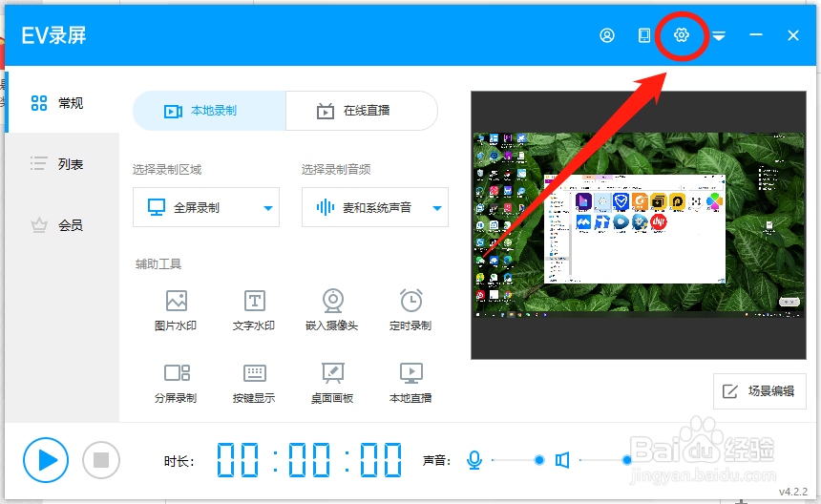Mute the microphone icon
The height and width of the screenshot is (504, 821).
(474, 460)
